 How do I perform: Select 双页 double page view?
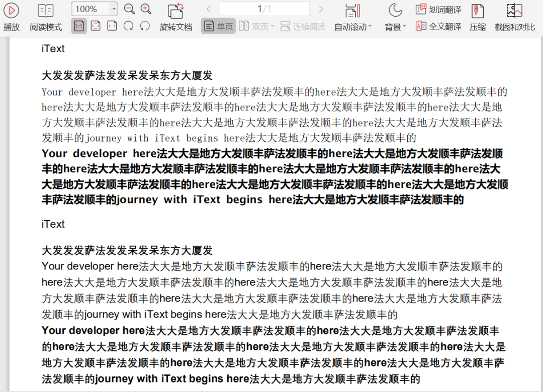253,26
